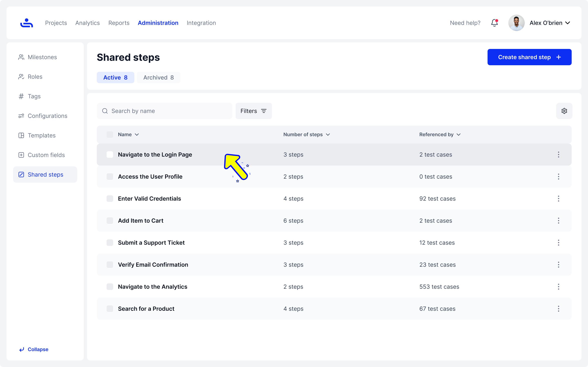Viewport: 588px width, 367px height.
Task: Click Alex O'brien's profile avatar
Action: (x=516, y=23)
